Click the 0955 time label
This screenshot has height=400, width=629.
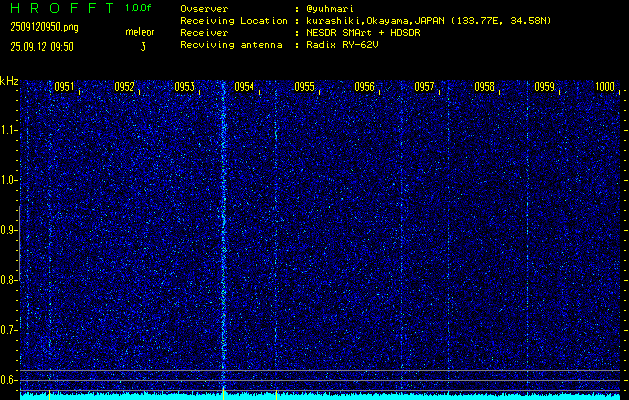pyautogui.click(x=304, y=87)
